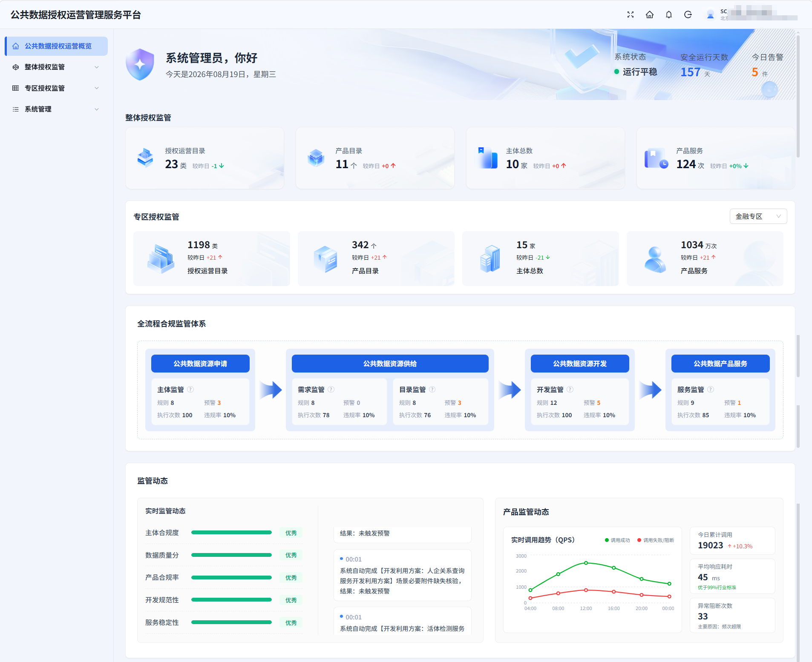Click the 12:00 green data point on chart
Screen dimensions: 812x662
coord(586,563)
